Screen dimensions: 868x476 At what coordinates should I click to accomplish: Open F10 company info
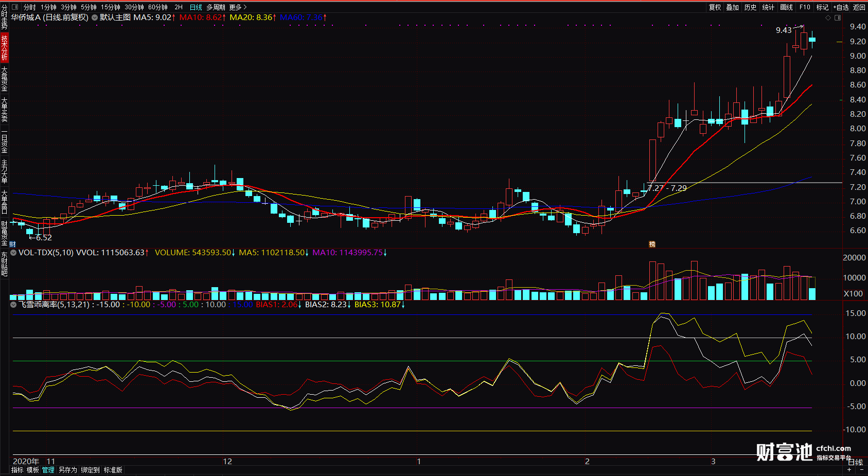805,7
